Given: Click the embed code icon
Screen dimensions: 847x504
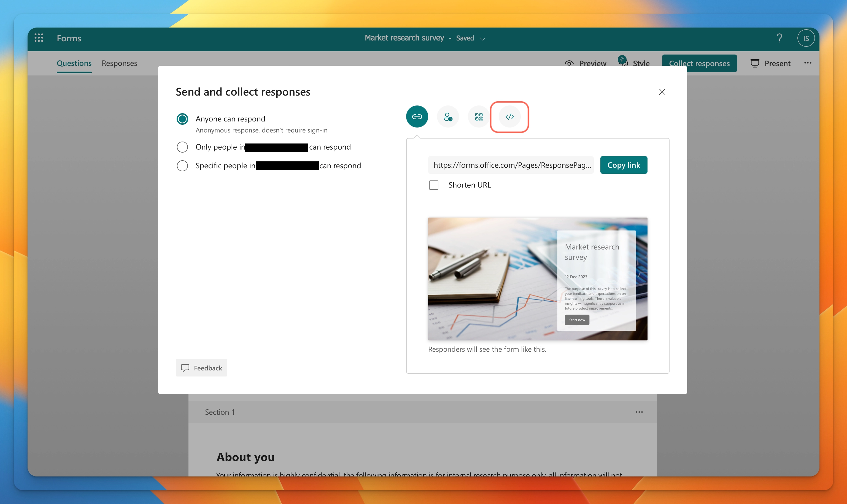Looking at the screenshot, I should pos(510,116).
